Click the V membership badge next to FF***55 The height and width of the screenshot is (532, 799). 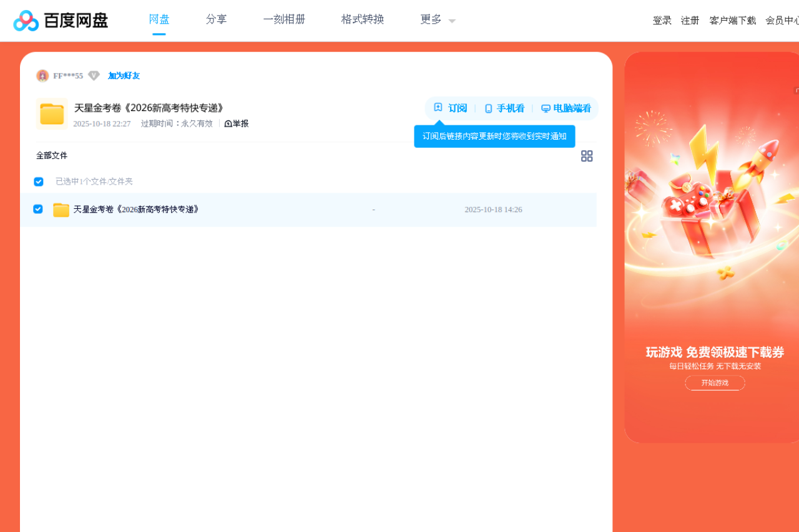click(x=94, y=75)
